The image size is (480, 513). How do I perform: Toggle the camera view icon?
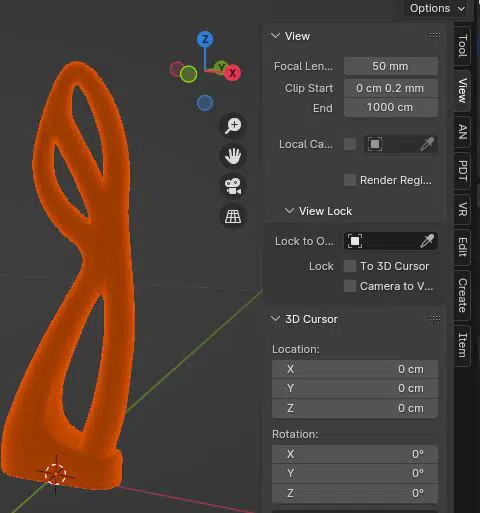pos(233,186)
